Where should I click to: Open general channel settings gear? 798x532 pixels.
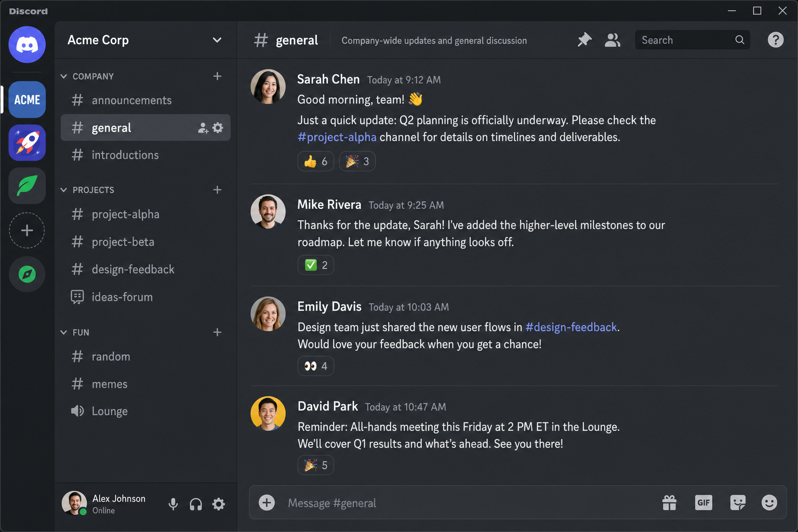tap(218, 128)
